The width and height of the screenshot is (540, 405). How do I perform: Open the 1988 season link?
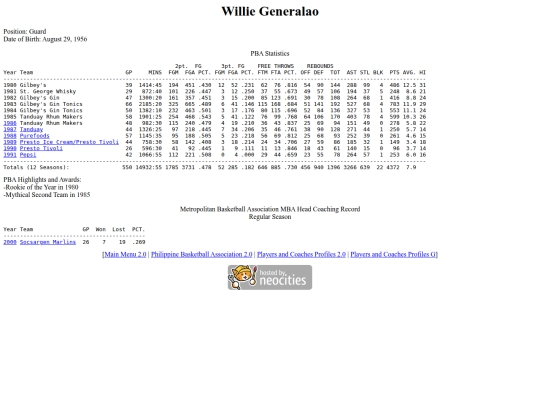click(x=10, y=136)
